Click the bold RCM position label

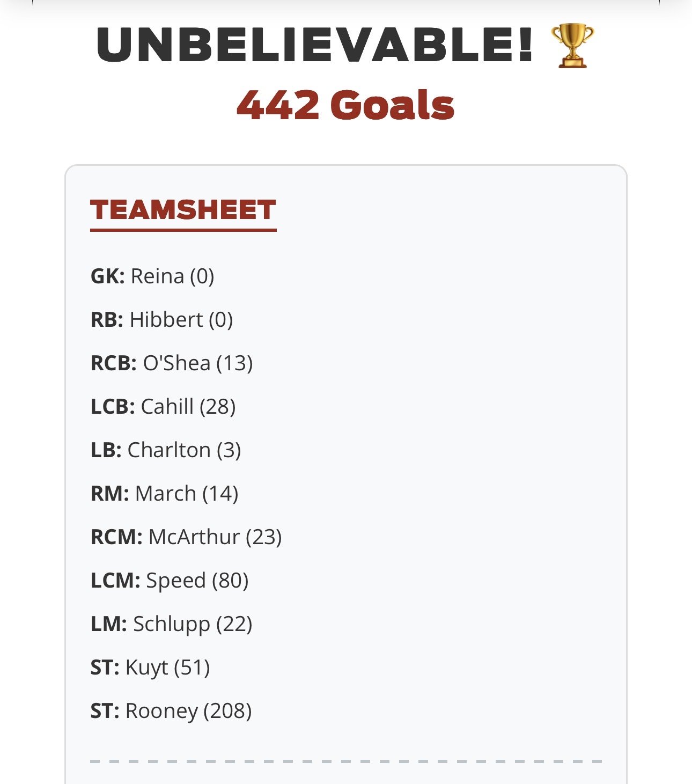116,537
